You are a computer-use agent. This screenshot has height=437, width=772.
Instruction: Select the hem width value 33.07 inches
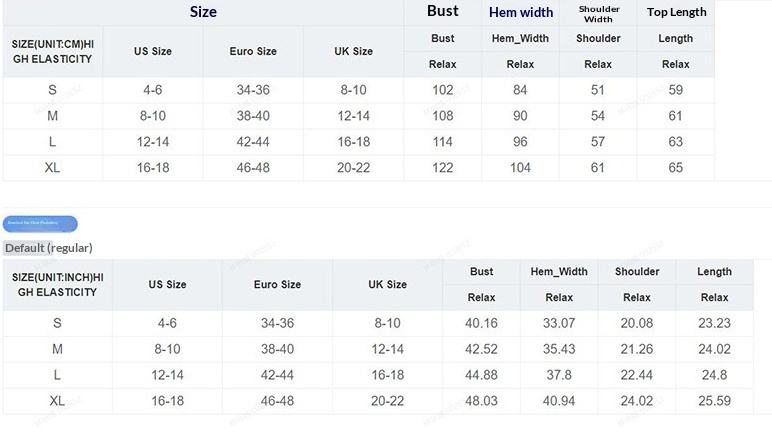coord(559,323)
